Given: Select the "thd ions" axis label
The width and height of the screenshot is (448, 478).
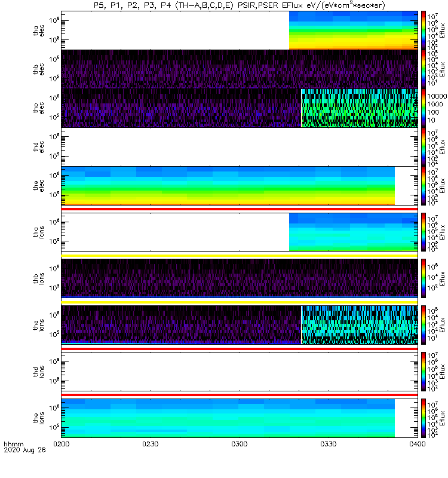Looking at the screenshot, I should [39, 372].
